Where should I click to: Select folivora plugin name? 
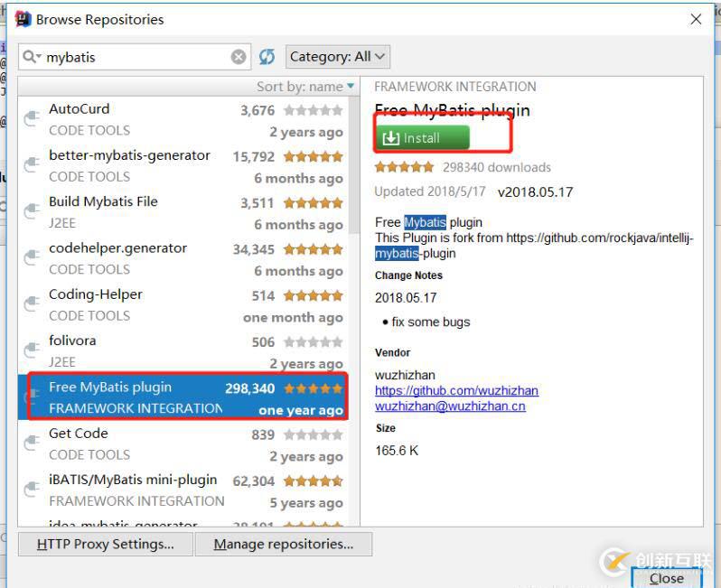point(72,341)
